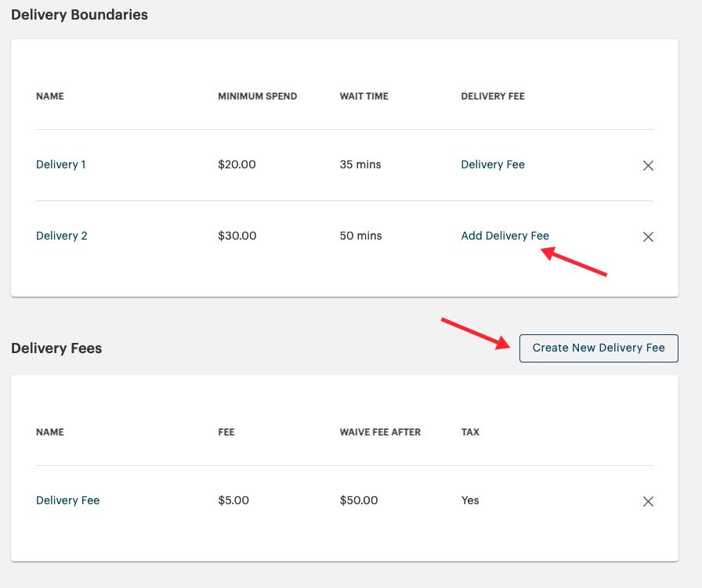Click the WAIT TIME column header
The image size is (702, 588).
click(x=363, y=96)
